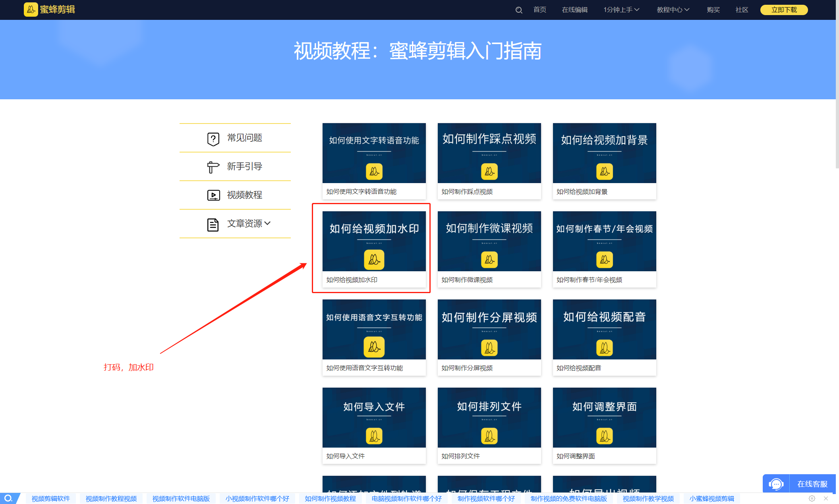Click the 蜜蜂剪辑 bee logo icon
This screenshot has height=504, width=839.
(x=31, y=10)
